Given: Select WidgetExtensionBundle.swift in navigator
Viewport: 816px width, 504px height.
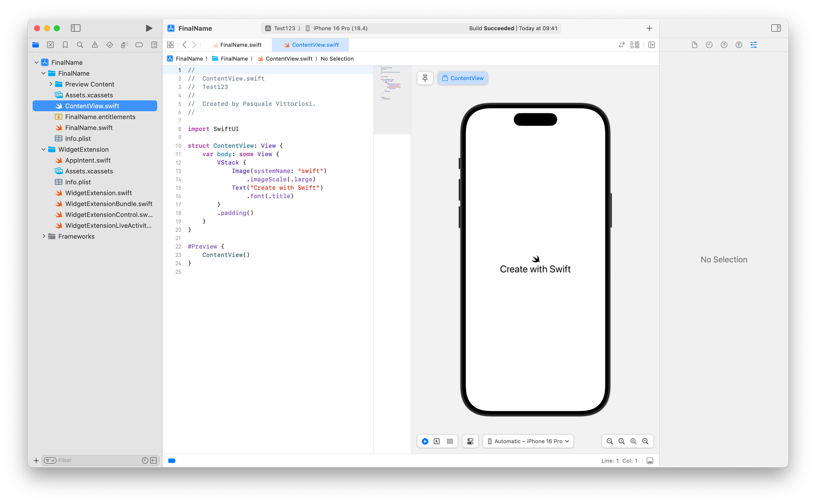Looking at the screenshot, I should tap(109, 204).
